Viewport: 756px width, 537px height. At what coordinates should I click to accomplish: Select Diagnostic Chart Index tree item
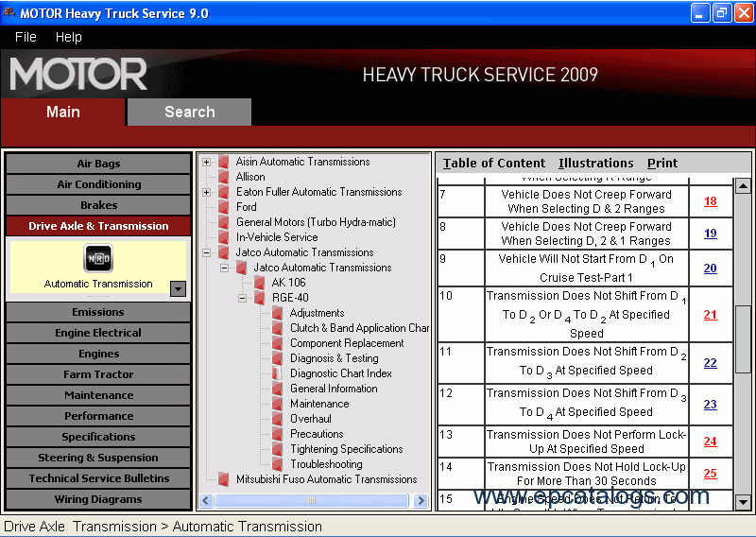click(x=341, y=373)
